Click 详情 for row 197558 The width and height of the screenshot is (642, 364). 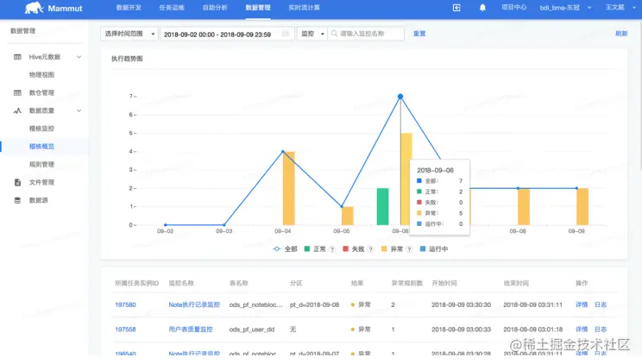pos(582,329)
